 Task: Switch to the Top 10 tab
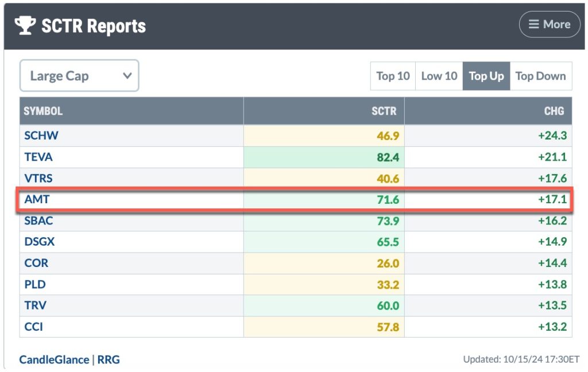click(393, 76)
